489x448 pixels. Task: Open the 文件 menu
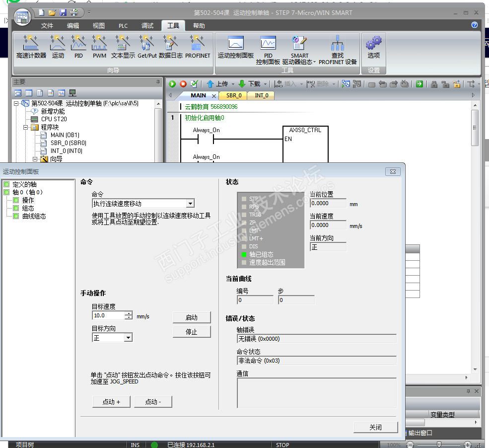click(x=47, y=26)
